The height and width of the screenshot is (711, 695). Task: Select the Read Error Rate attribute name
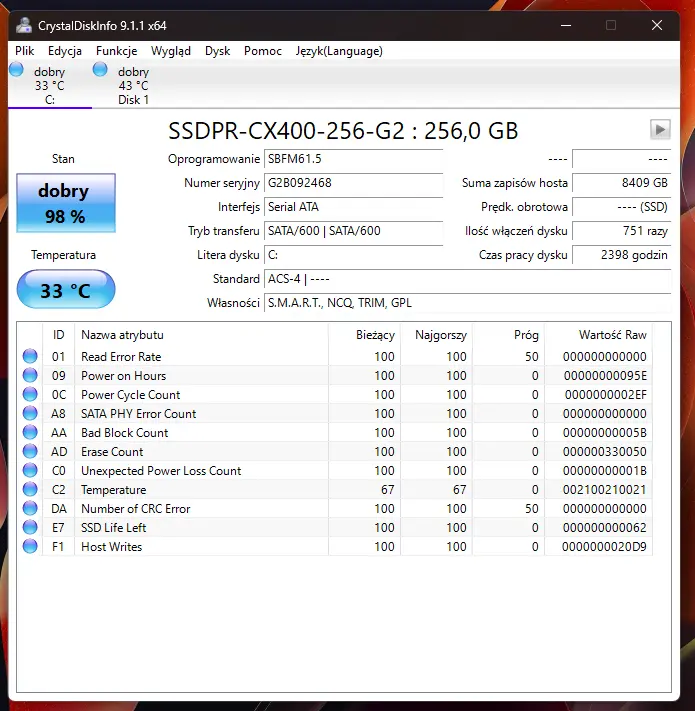121,357
